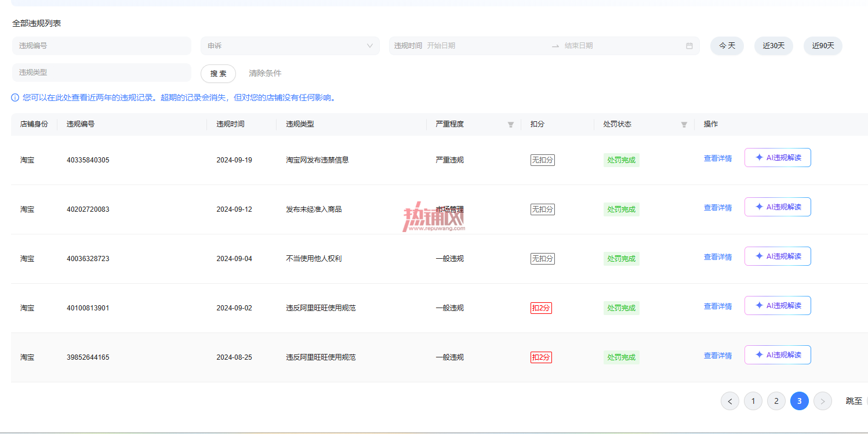
Task: View details for violation 40036328723
Action: click(718, 257)
